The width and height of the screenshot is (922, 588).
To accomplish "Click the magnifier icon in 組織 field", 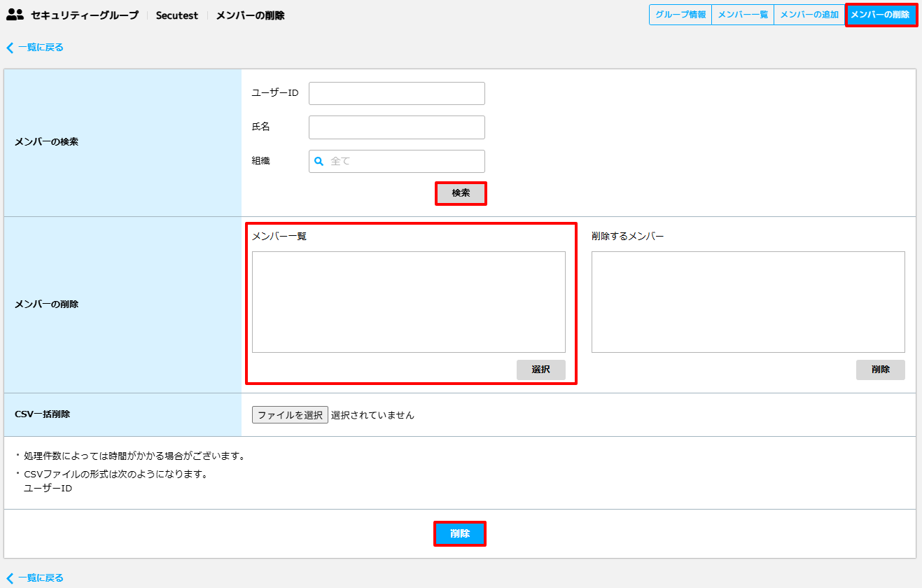I will point(319,161).
